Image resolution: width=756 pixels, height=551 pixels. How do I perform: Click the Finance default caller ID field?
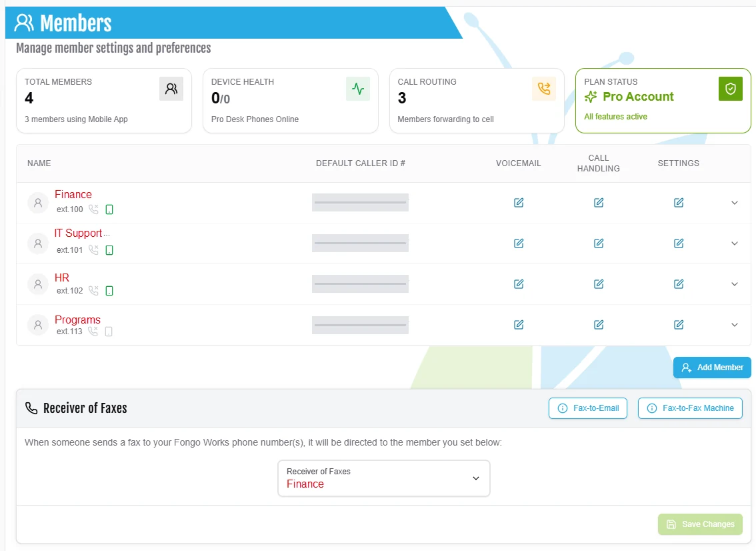click(x=360, y=203)
